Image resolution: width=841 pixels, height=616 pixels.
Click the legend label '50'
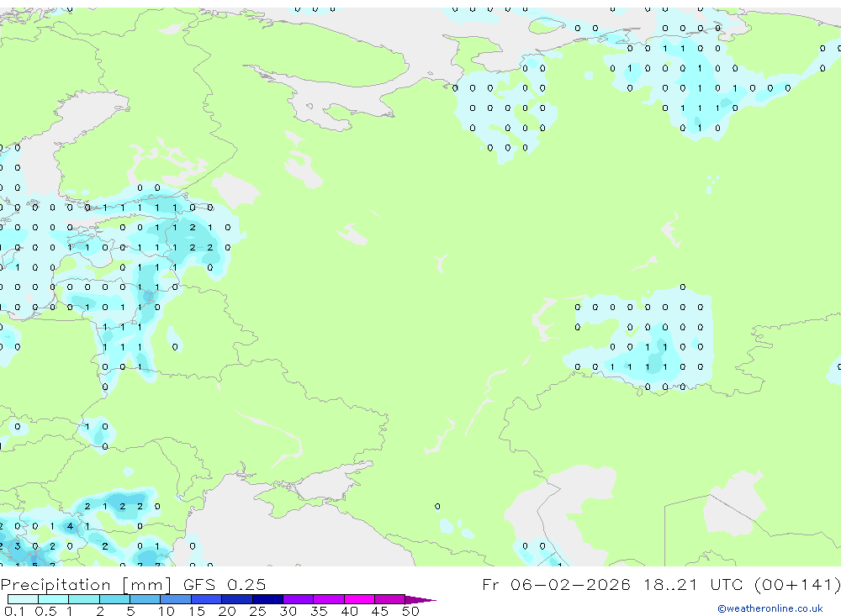(410, 611)
